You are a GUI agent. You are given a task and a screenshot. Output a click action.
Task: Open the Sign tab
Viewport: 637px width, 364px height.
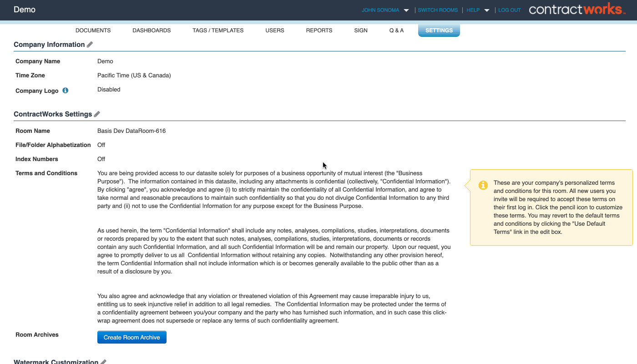point(361,30)
